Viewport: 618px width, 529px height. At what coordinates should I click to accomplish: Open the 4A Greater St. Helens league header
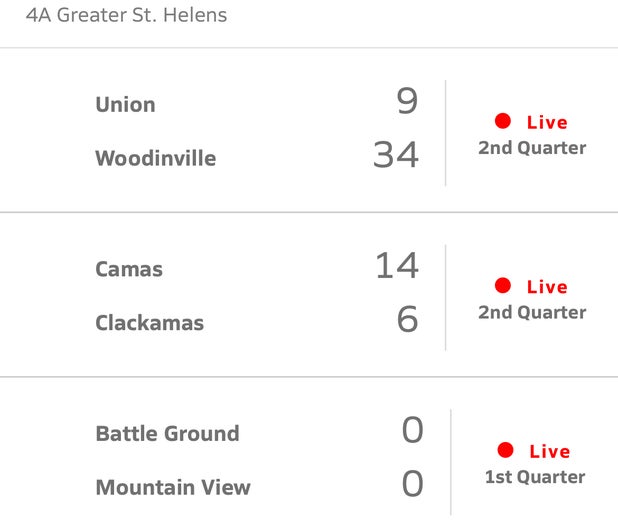click(126, 15)
